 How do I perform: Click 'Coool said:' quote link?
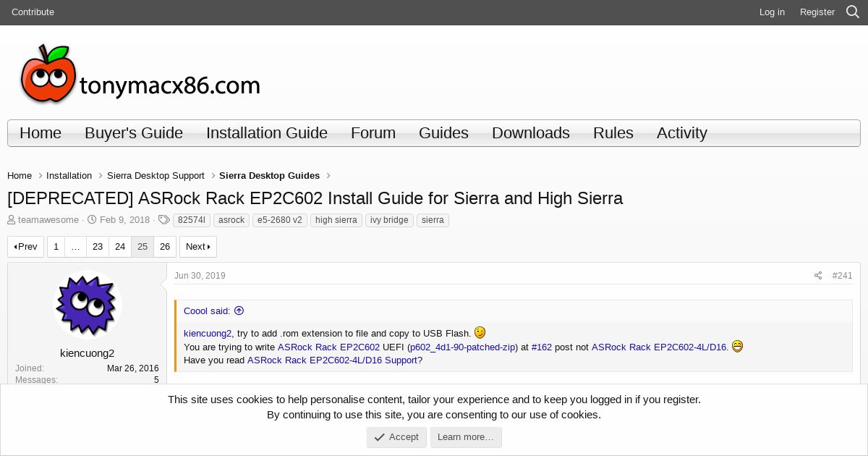click(207, 311)
